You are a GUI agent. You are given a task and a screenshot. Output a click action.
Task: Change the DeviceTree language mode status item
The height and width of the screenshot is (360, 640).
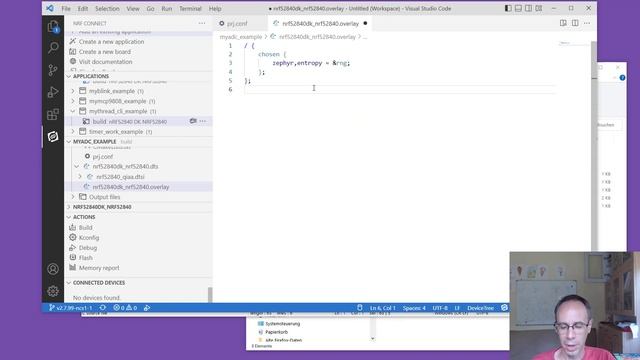point(480,308)
